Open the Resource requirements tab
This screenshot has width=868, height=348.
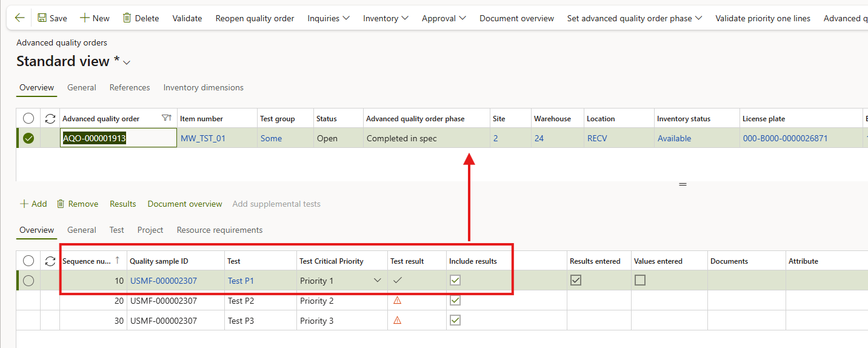[x=219, y=230]
